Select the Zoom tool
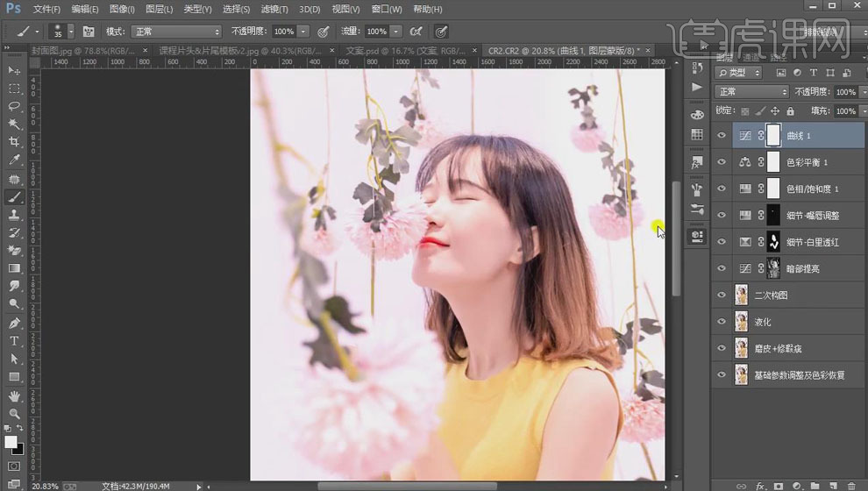Image resolution: width=868 pixels, height=491 pixels. click(14, 414)
